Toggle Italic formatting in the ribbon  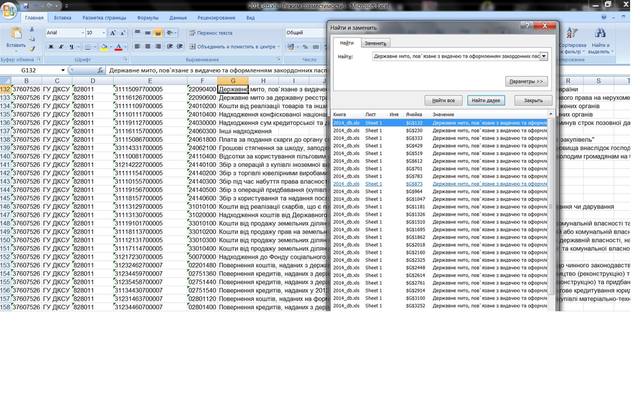pos(60,46)
